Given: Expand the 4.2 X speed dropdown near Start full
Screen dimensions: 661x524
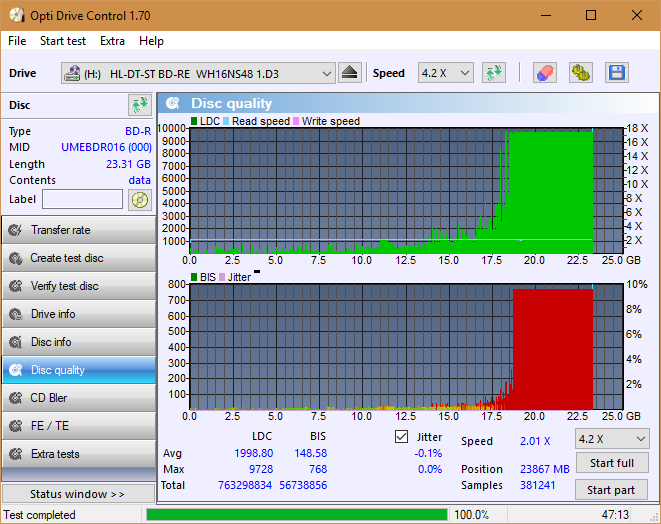Looking at the screenshot, I should click(x=611, y=438).
